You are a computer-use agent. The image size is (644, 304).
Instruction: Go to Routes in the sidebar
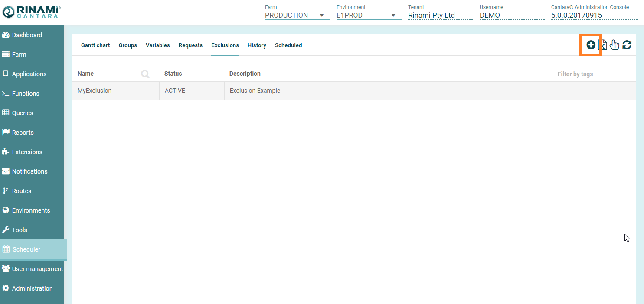[x=22, y=191]
